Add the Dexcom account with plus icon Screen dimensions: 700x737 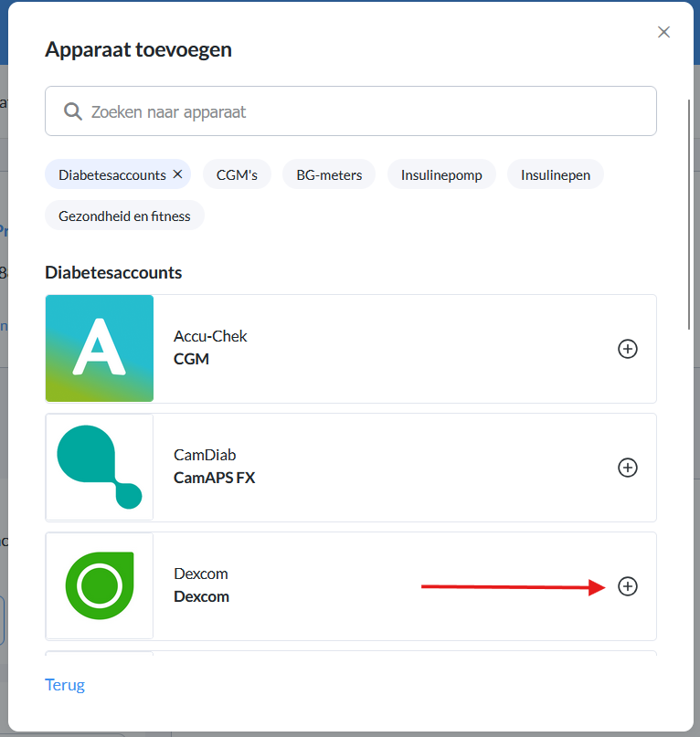pos(628,586)
